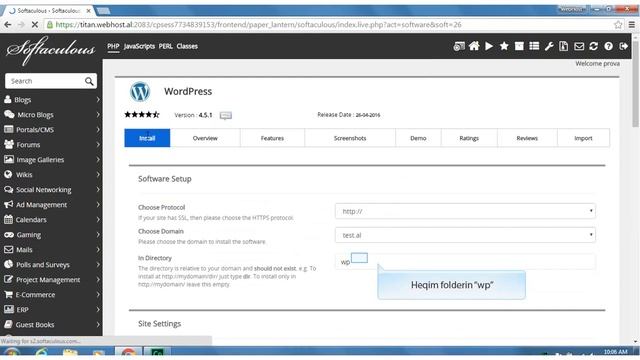The height and width of the screenshot is (360, 640).
Task: Select Classes menu
Action: (187, 46)
